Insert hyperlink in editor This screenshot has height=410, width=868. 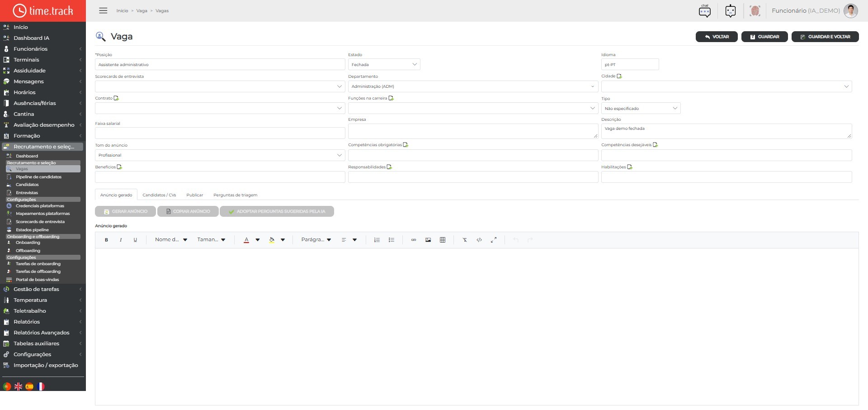click(x=413, y=240)
